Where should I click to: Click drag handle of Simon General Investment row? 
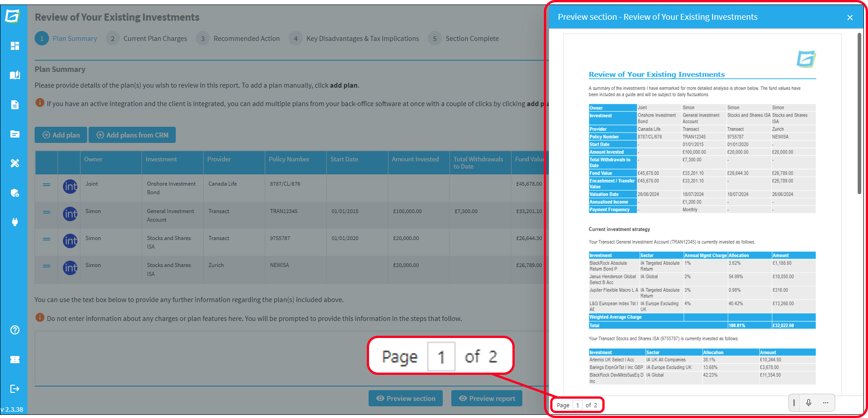(47, 212)
